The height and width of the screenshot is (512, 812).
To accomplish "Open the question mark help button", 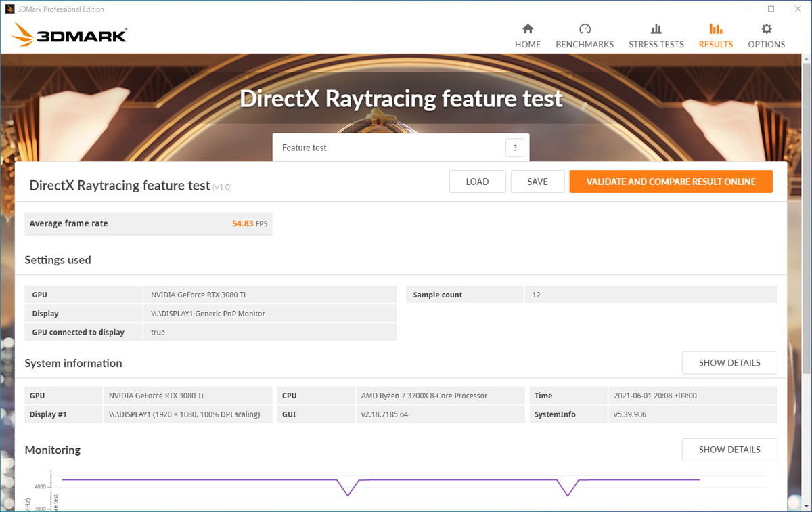I will click(515, 148).
